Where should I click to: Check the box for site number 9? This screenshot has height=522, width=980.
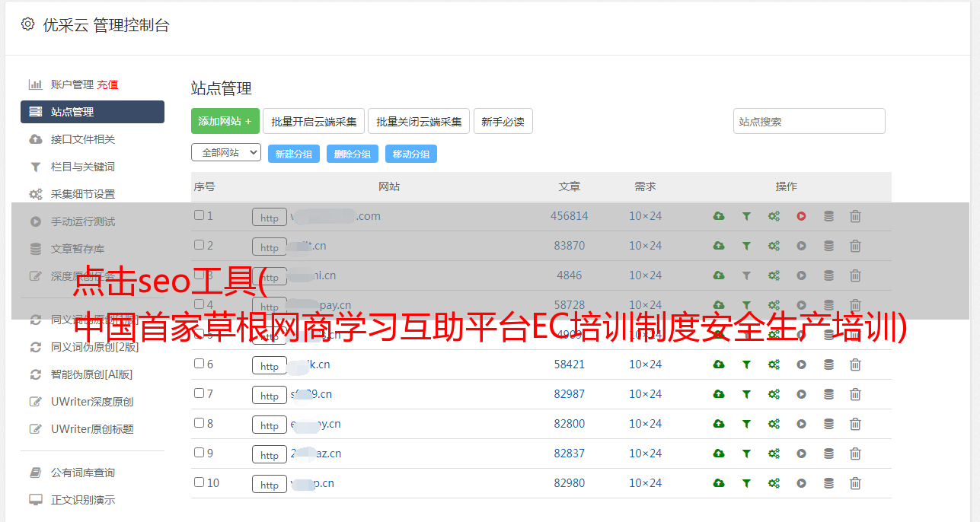(199, 453)
